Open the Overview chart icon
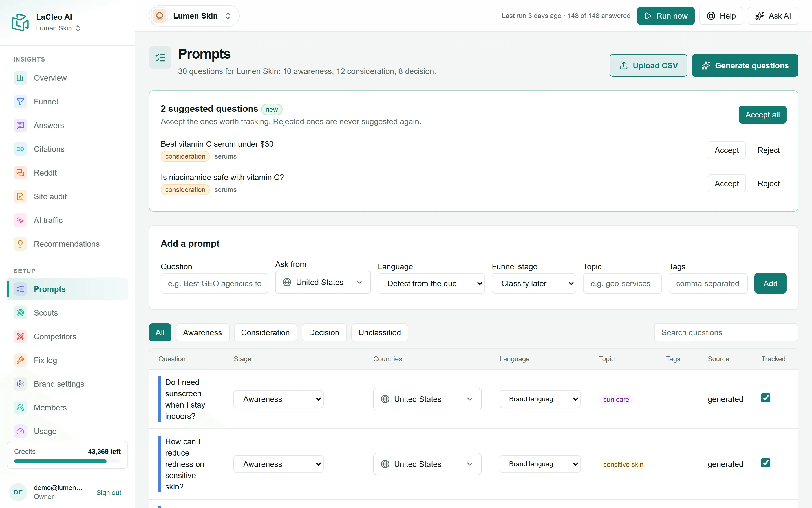Screen dimensions: 812x508 click(20, 78)
